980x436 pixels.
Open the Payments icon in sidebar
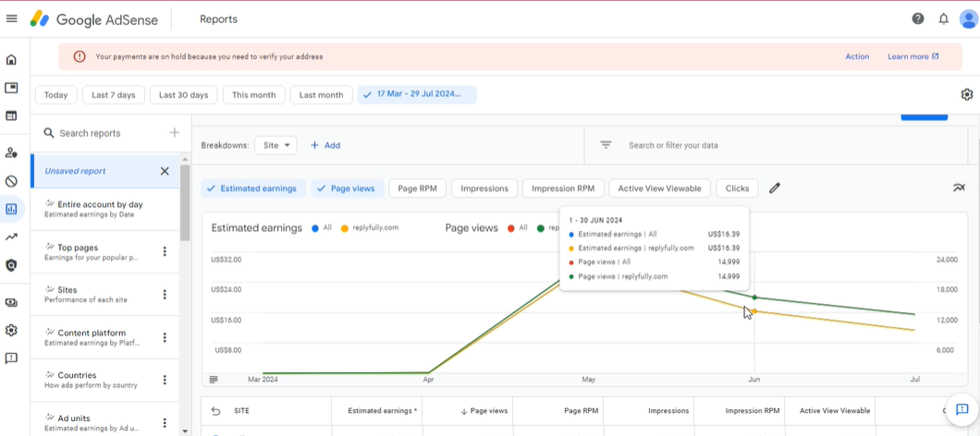click(11, 302)
